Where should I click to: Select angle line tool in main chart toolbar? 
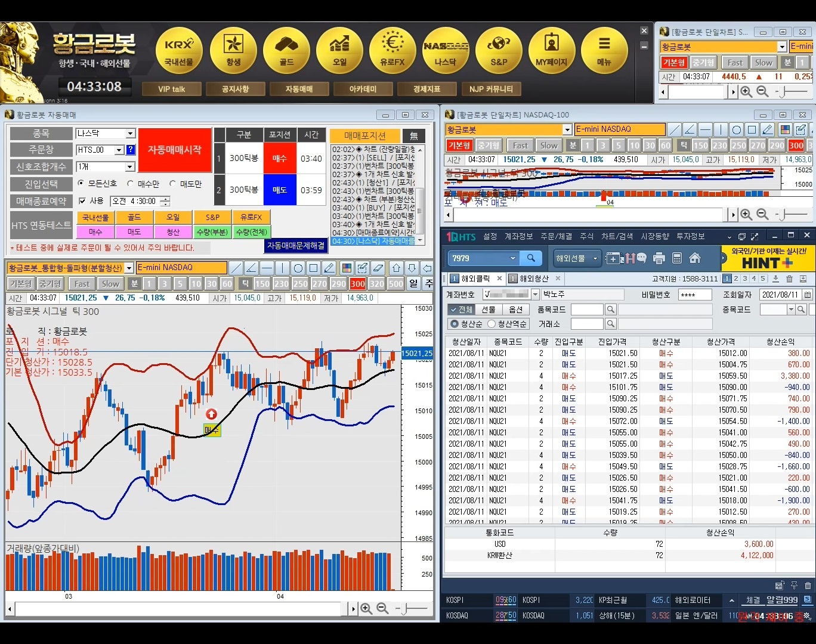(x=252, y=268)
